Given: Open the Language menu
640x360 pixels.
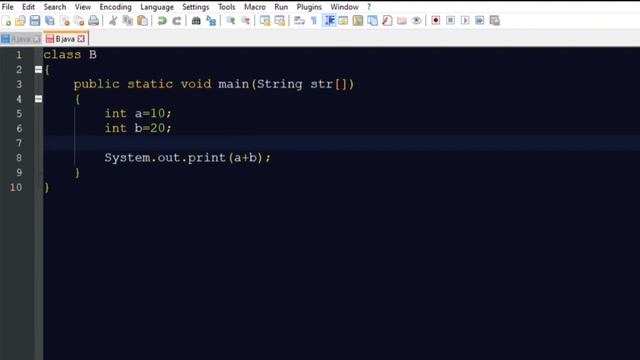Looking at the screenshot, I should [x=157, y=7].
